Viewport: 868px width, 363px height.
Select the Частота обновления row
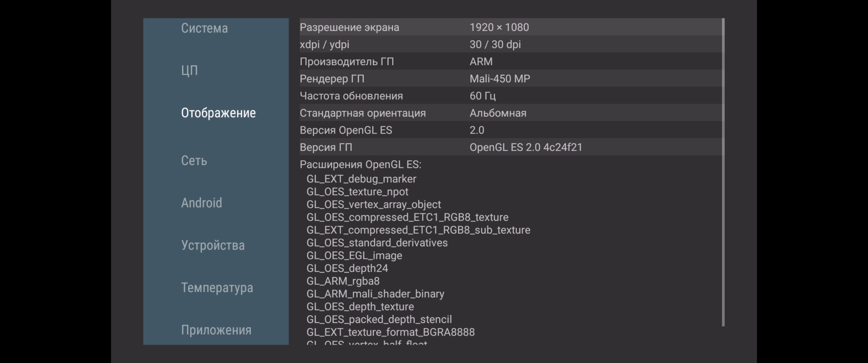(x=511, y=96)
